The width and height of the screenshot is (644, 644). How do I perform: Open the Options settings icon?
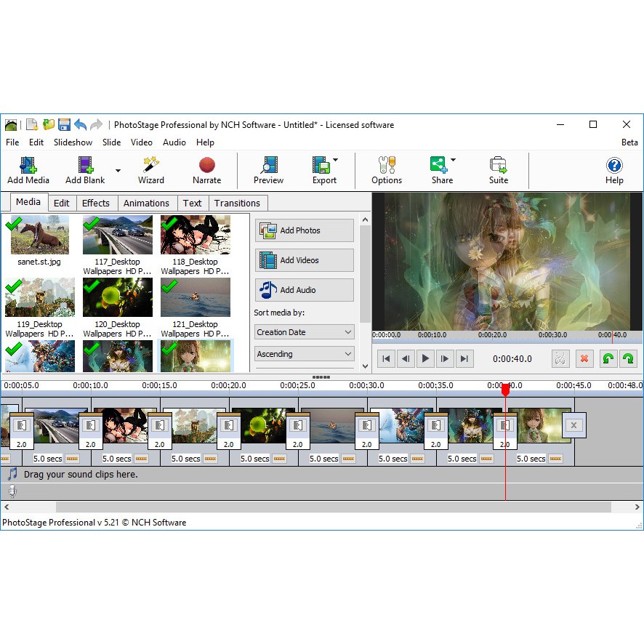tap(386, 170)
